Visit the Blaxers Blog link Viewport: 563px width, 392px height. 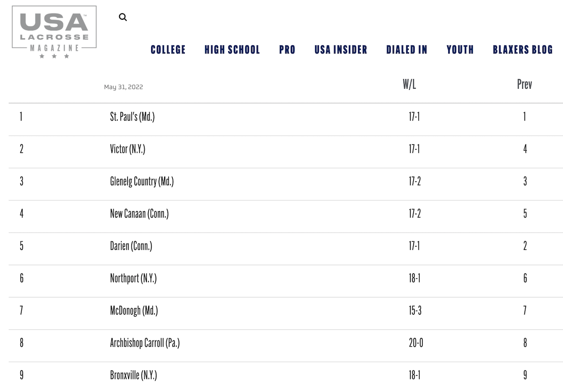click(x=523, y=50)
